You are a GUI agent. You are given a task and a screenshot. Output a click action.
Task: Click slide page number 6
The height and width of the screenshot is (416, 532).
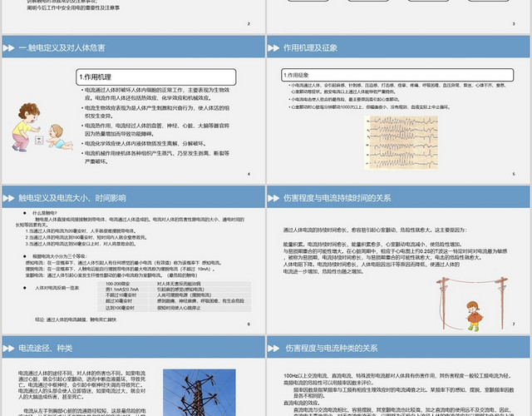(x=249, y=324)
